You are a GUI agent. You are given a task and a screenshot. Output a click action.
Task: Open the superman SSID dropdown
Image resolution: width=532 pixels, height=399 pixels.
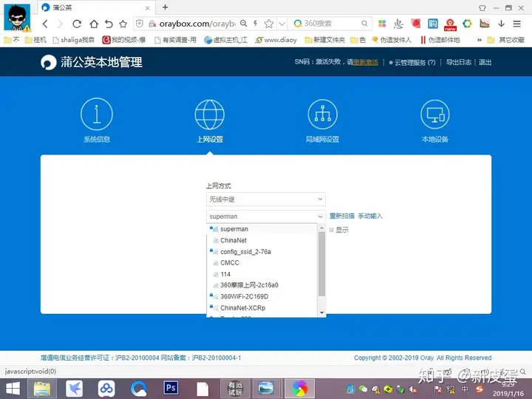tap(266, 216)
